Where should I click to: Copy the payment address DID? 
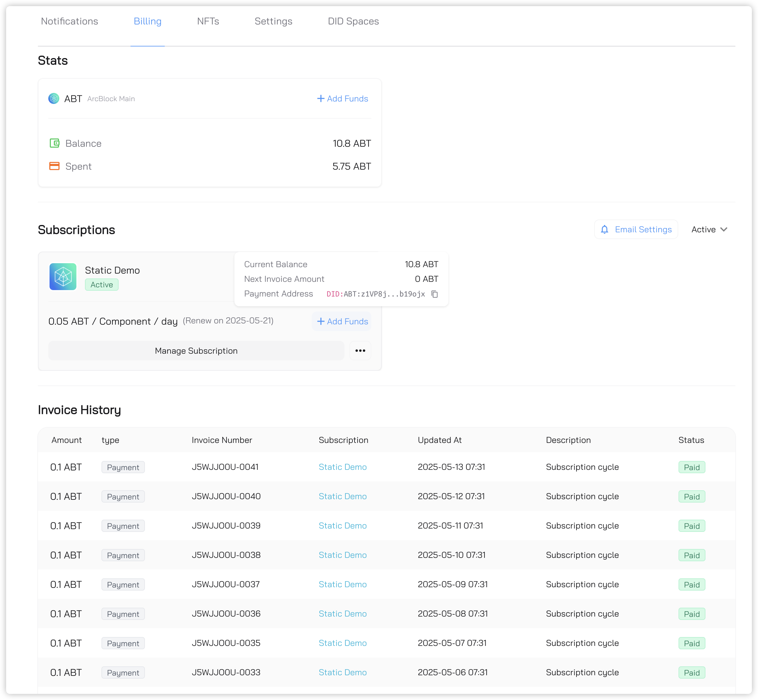click(435, 294)
